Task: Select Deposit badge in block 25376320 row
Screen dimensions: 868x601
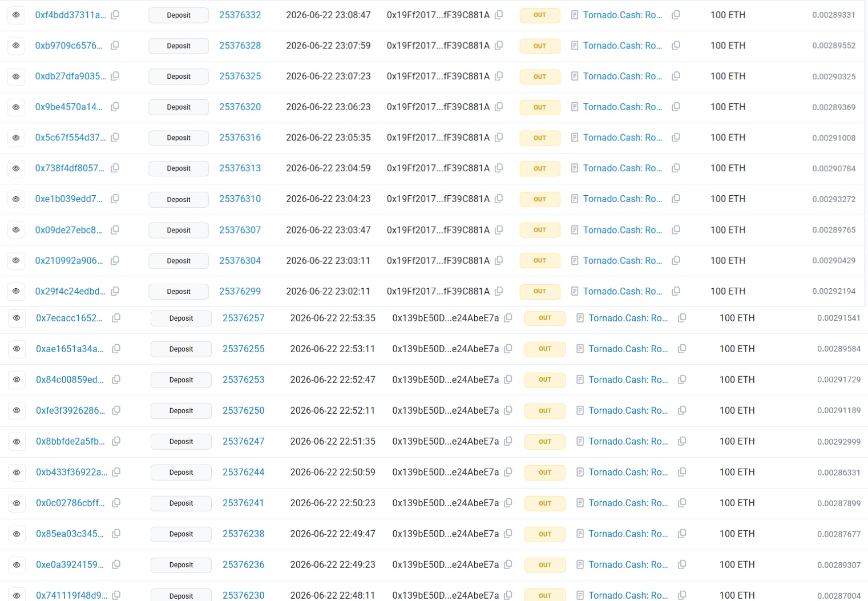Action: [179, 107]
